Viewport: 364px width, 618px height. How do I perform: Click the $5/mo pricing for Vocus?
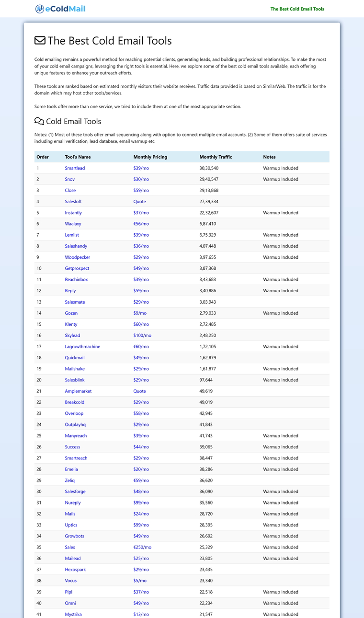click(140, 581)
